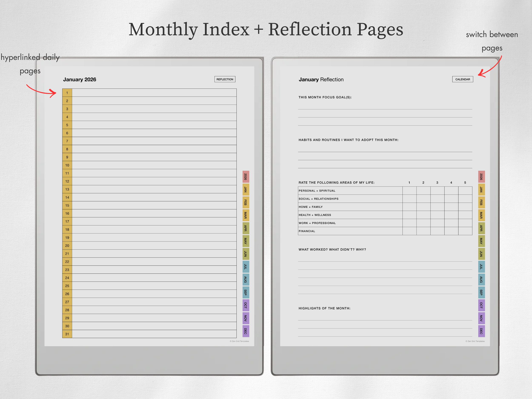532x399 pixels.
Task: Open the JUL tab on left planner
Action: (246, 267)
